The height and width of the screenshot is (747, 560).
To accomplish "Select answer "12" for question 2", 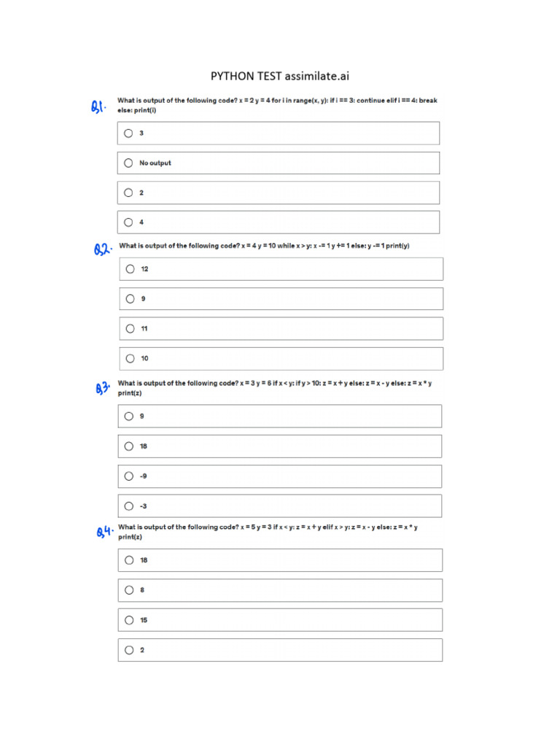I will (130, 269).
